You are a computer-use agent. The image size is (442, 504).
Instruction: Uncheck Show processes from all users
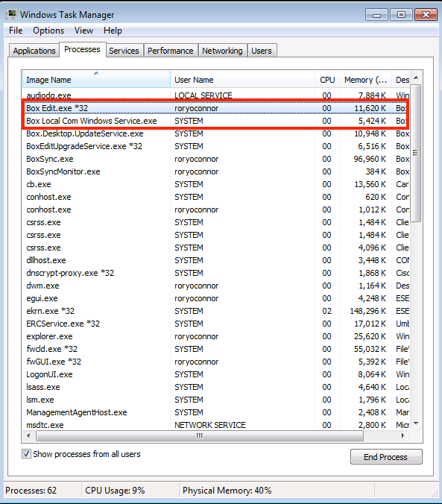26,454
